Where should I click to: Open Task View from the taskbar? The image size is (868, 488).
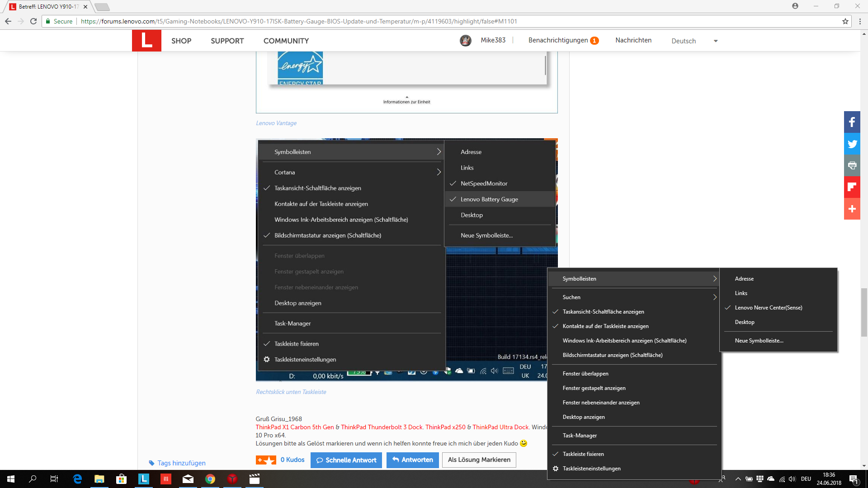coord(54,479)
